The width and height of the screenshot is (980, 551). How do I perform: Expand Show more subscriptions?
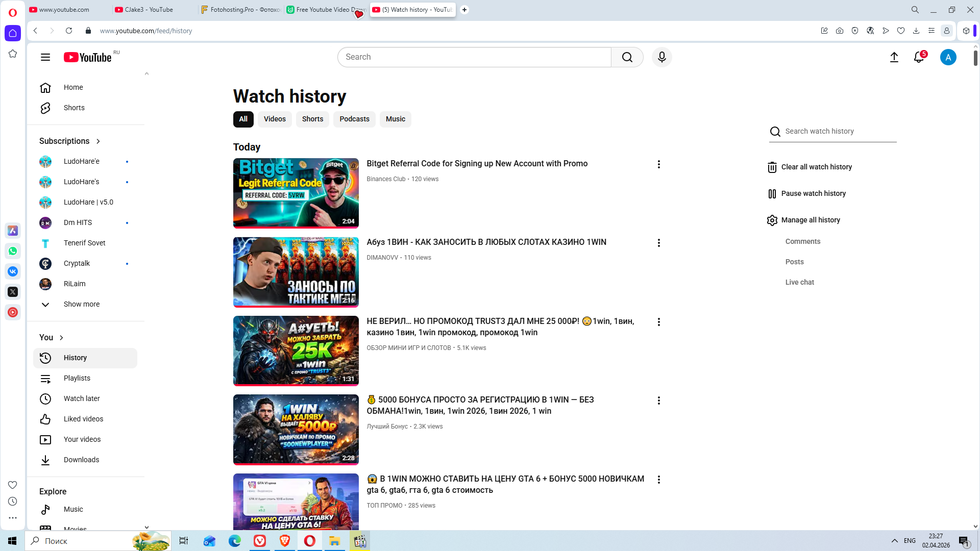coord(81,304)
